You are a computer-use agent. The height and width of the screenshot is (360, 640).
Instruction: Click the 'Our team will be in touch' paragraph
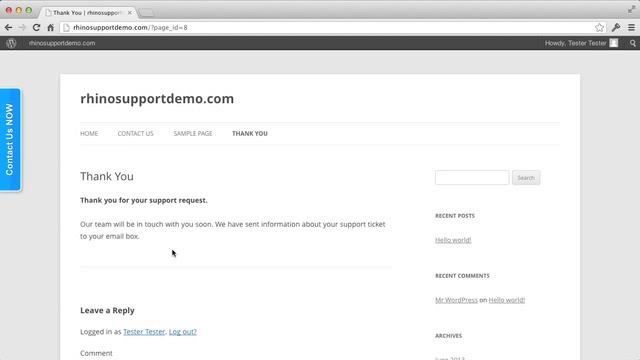click(233, 230)
